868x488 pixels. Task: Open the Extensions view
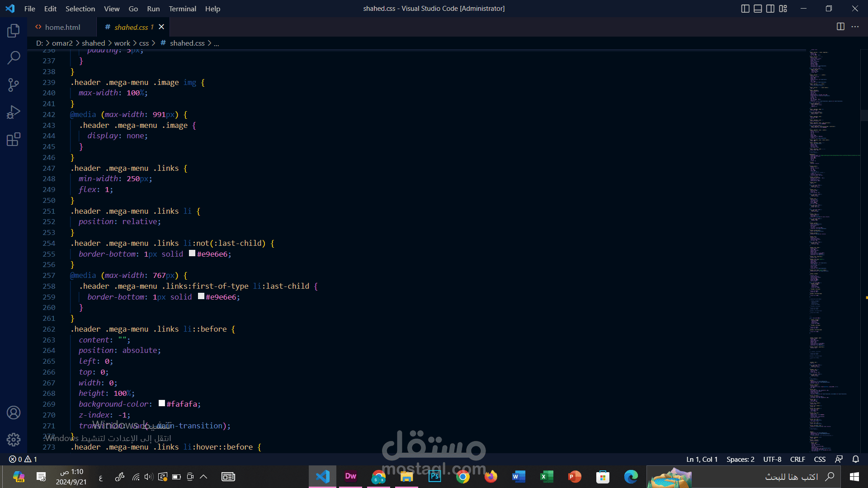[14, 139]
